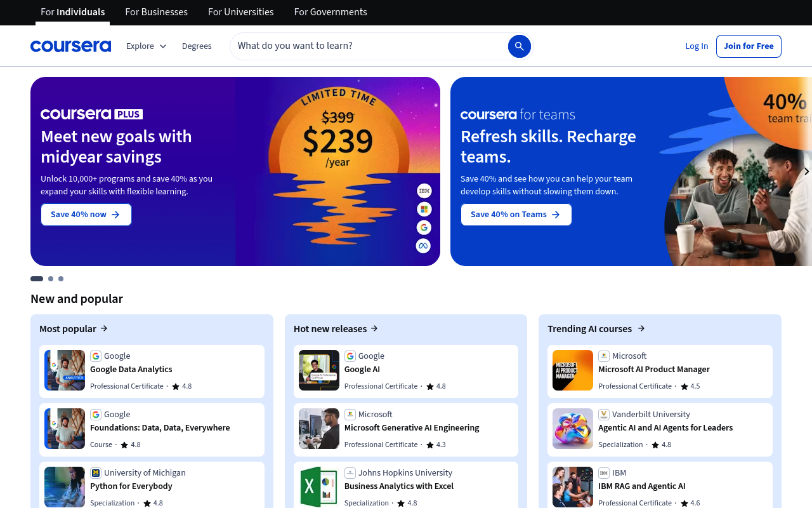812x508 pixels.
Task: Open the Most popular section link
Action: tap(74, 328)
